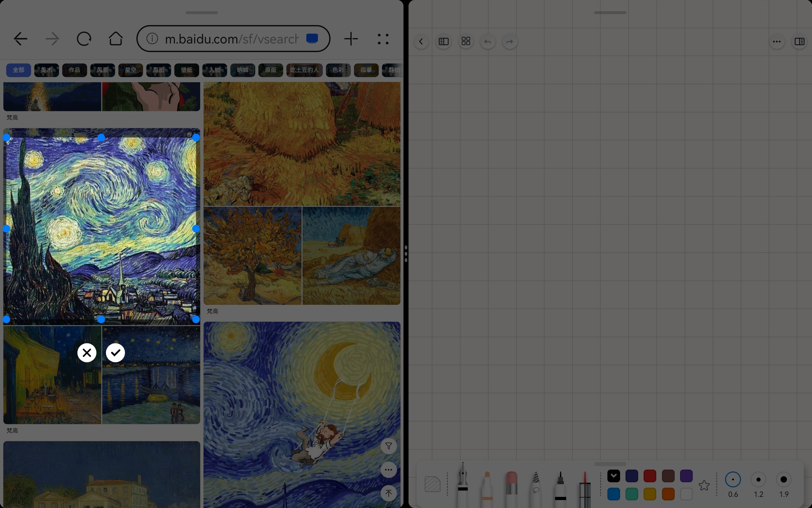The image size is (812, 508).
Task: Reload the Baidu page
Action: 84,39
